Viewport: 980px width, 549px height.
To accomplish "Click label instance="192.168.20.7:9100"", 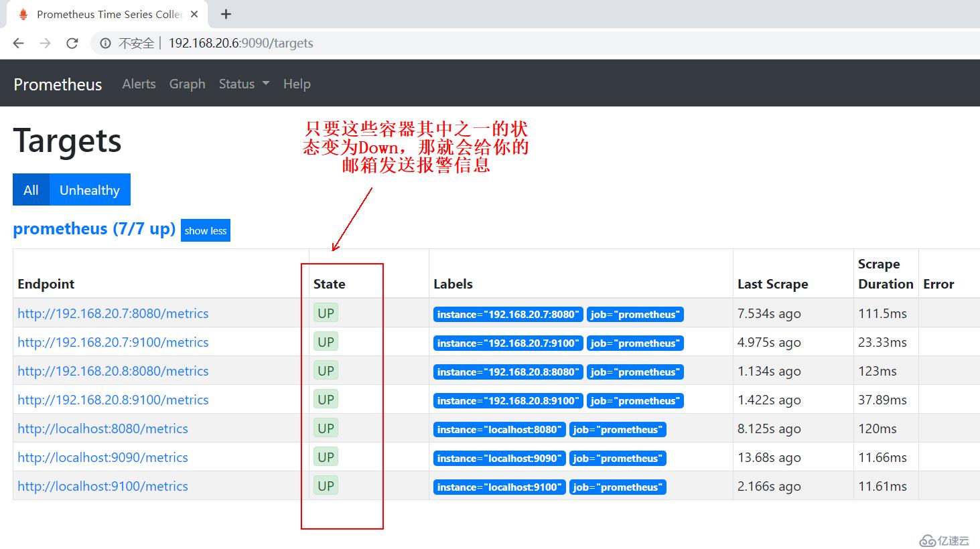I will pyautogui.click(x=508, y=343).
